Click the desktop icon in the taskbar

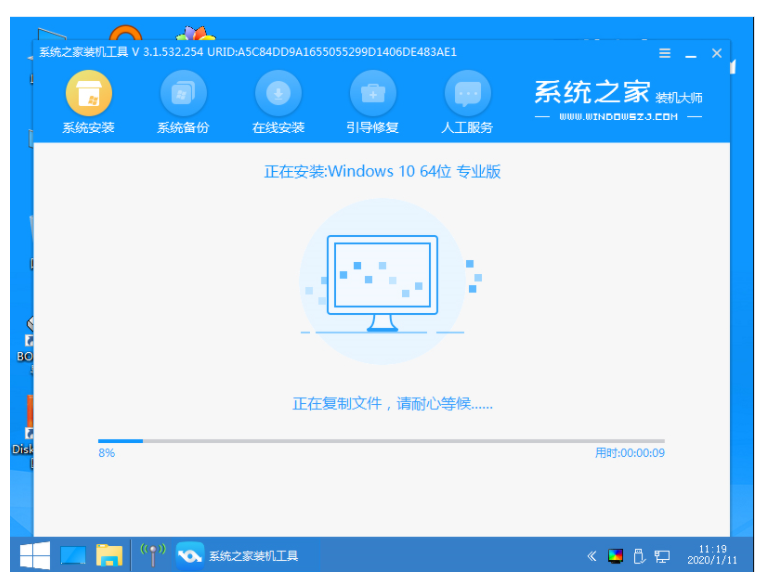[x=73, y=555]
